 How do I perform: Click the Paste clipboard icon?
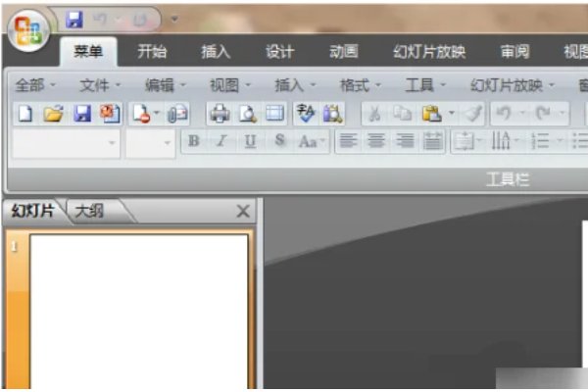[x=431, y=114]
